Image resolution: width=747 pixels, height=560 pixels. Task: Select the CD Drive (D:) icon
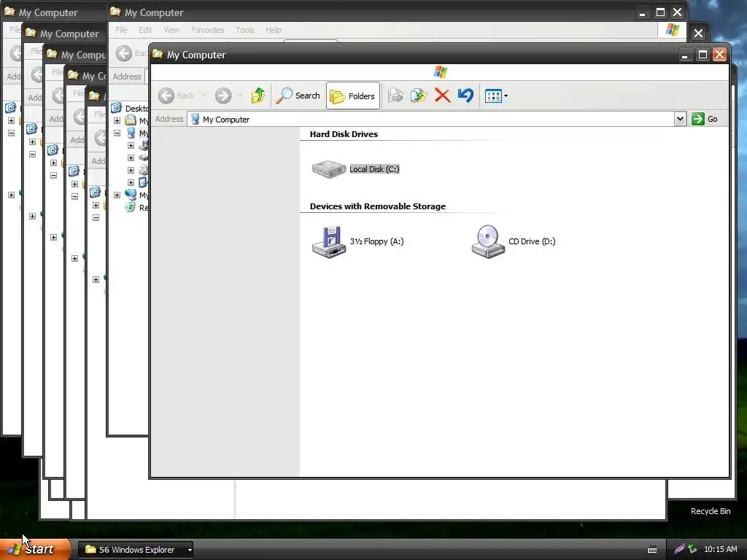(488, 242)
